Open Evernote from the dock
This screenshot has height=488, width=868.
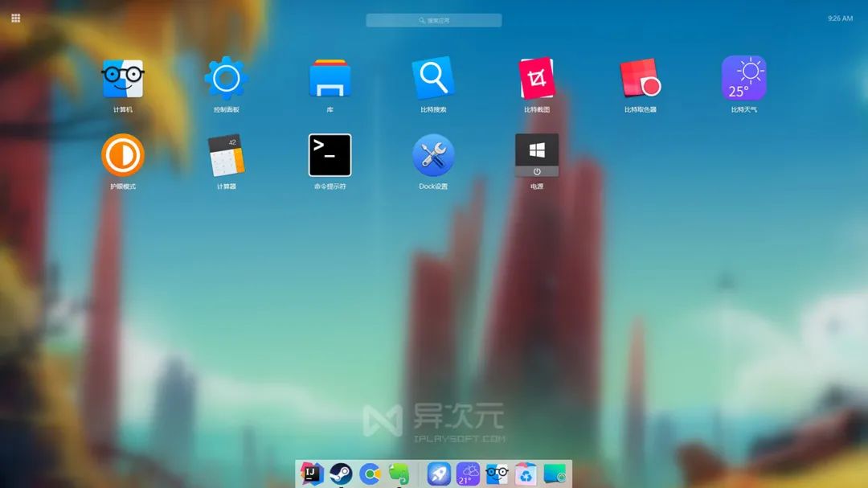coord(399,474)
